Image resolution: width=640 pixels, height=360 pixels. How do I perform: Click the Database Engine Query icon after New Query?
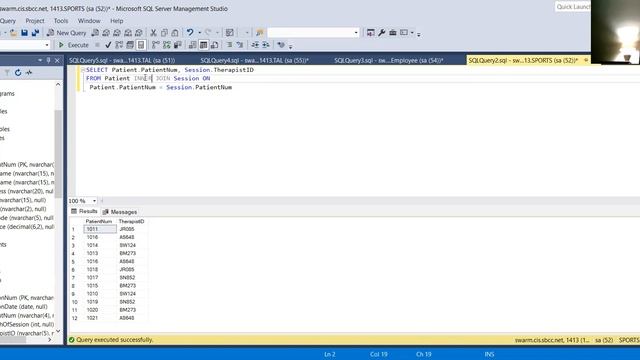click(95, 33)
